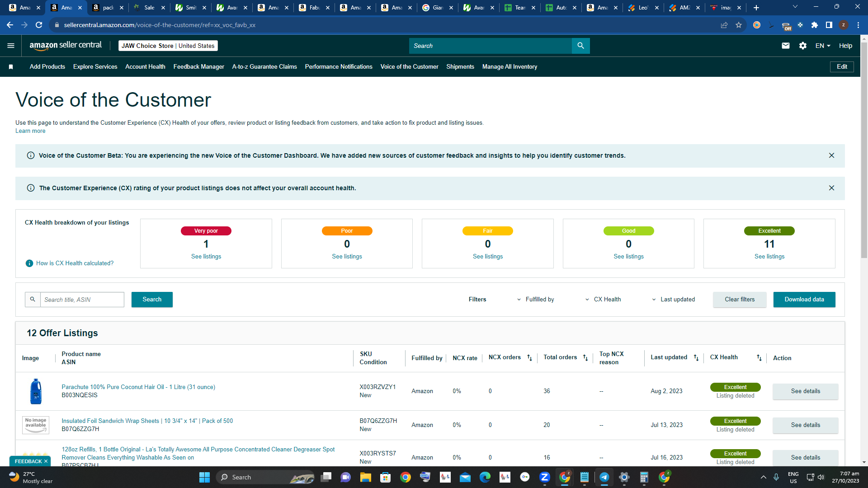Click the page vertical scrollbar
This screenshot has height=488, width=868.
[x=864, y=149]
